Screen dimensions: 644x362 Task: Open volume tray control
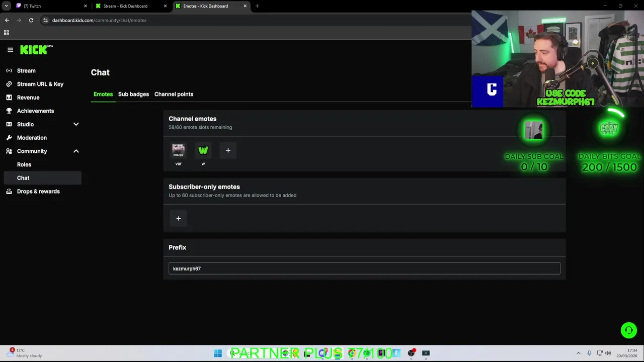608,353
